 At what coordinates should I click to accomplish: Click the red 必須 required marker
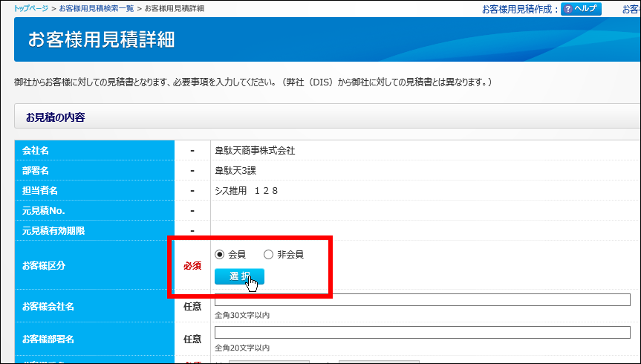click(x=192, y=265)
